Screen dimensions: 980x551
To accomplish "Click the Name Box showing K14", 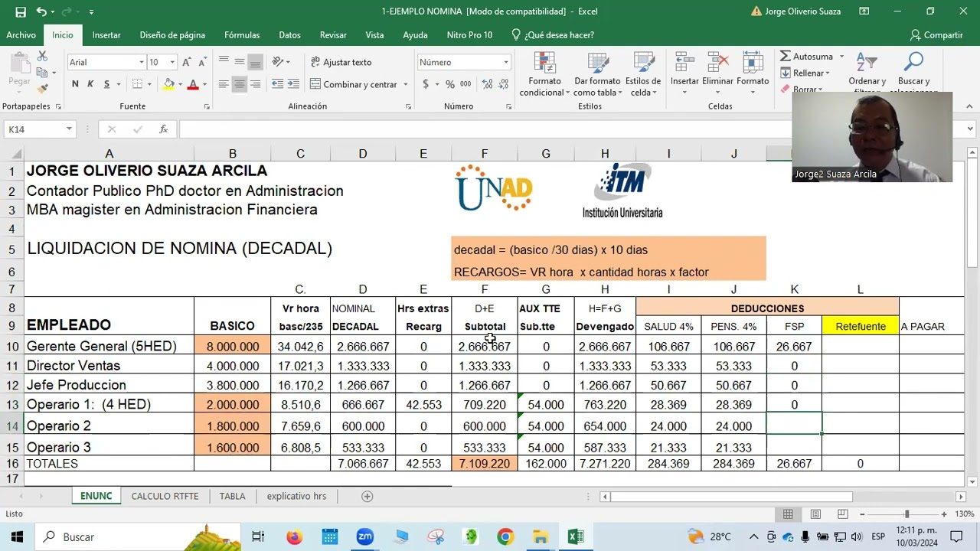I will (38, 129).
